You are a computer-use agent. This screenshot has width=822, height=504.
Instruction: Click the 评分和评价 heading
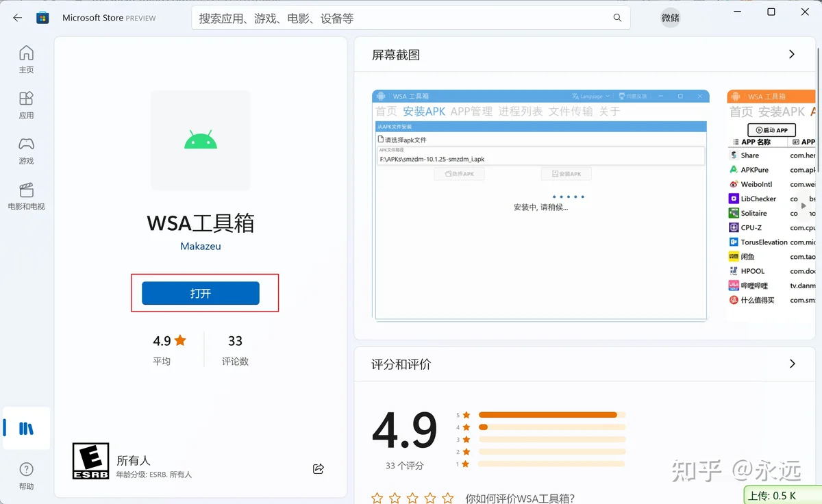pos(401,364)
